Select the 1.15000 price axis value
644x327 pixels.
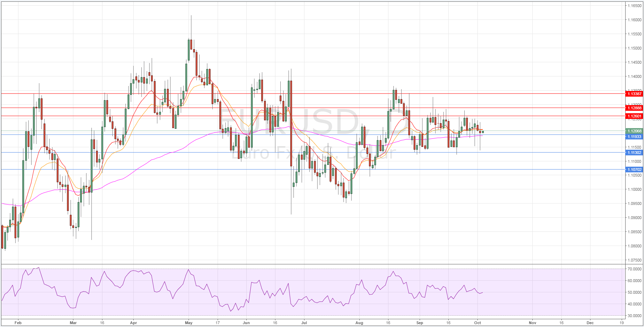[x=635, y=48]
